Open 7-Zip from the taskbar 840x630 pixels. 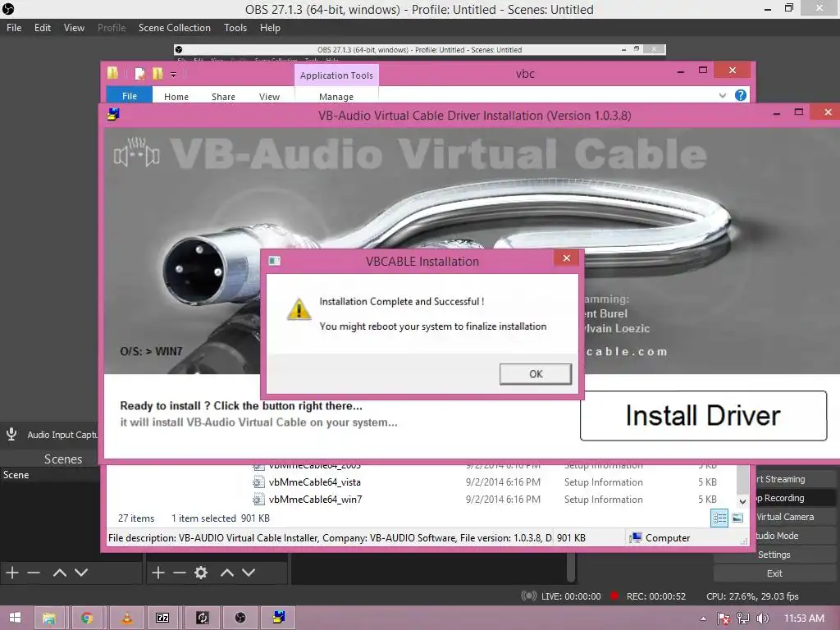tap(162, 618)
